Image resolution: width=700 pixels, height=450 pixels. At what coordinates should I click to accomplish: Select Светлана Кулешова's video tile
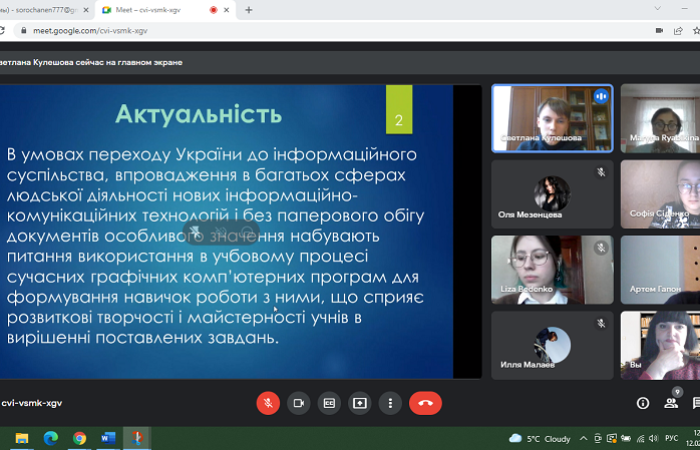[552, 118]
